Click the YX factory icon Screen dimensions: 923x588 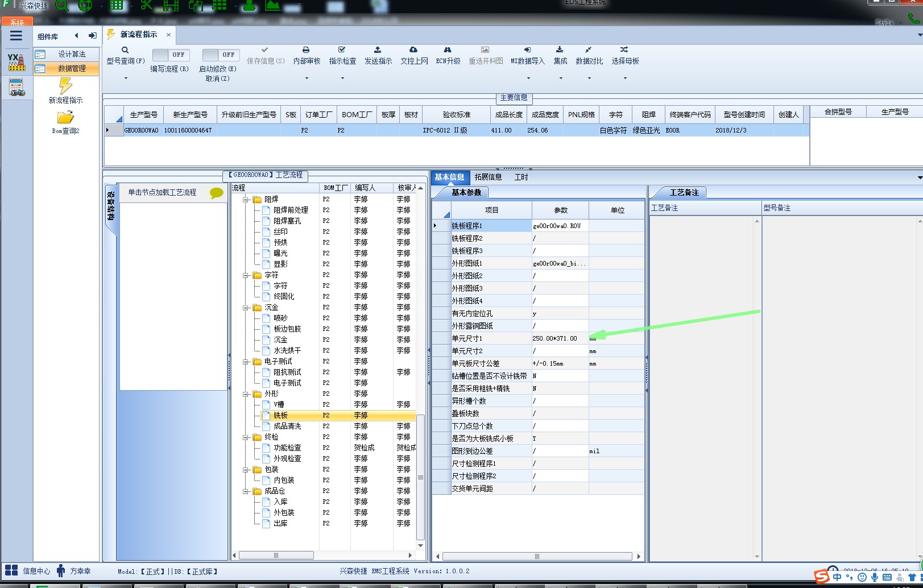[16, 61]
